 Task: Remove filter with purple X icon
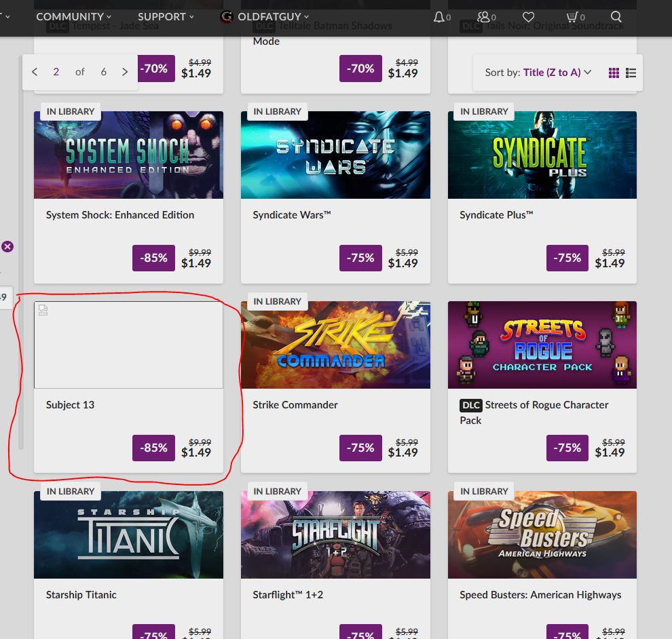[7, 247]
